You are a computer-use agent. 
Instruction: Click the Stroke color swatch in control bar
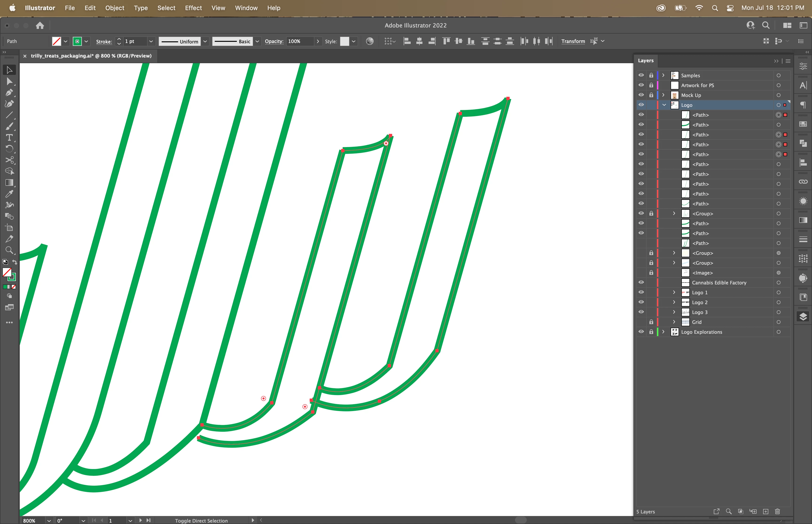tap(78, 42)
